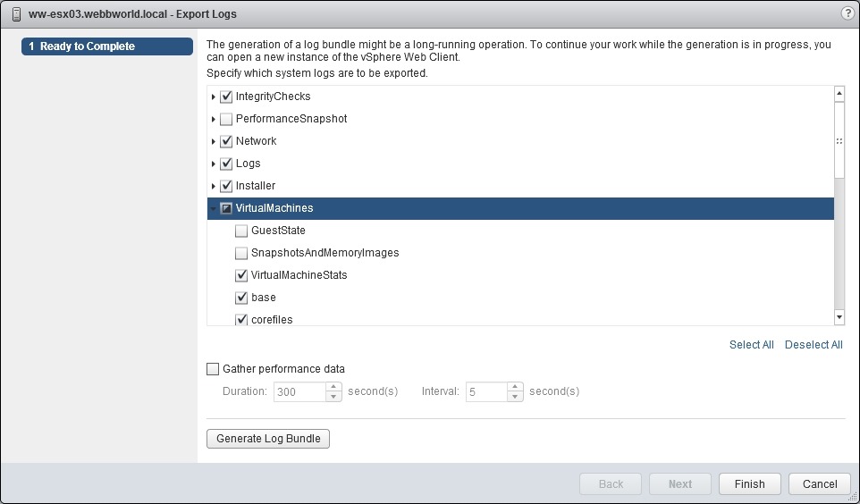
Task: Expand the Installer tree node
Action: pyautogui.click(x=214, y=186)
